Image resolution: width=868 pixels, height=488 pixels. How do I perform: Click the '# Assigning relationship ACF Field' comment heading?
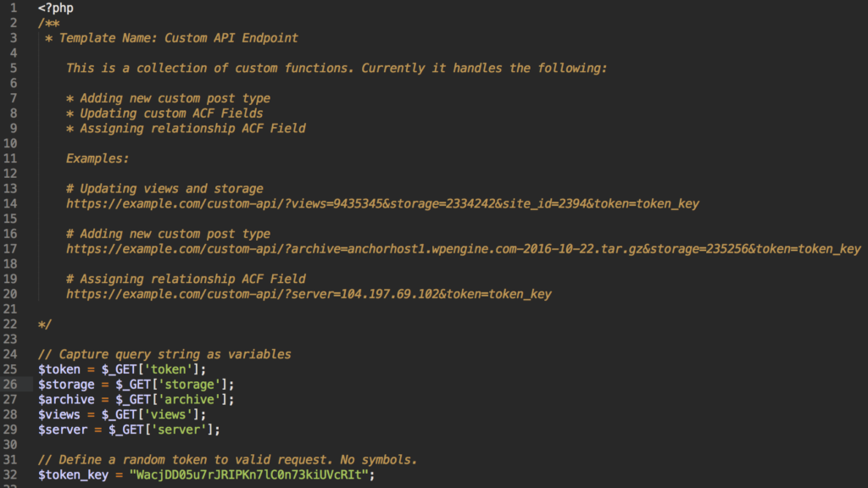tap(186, 279)
